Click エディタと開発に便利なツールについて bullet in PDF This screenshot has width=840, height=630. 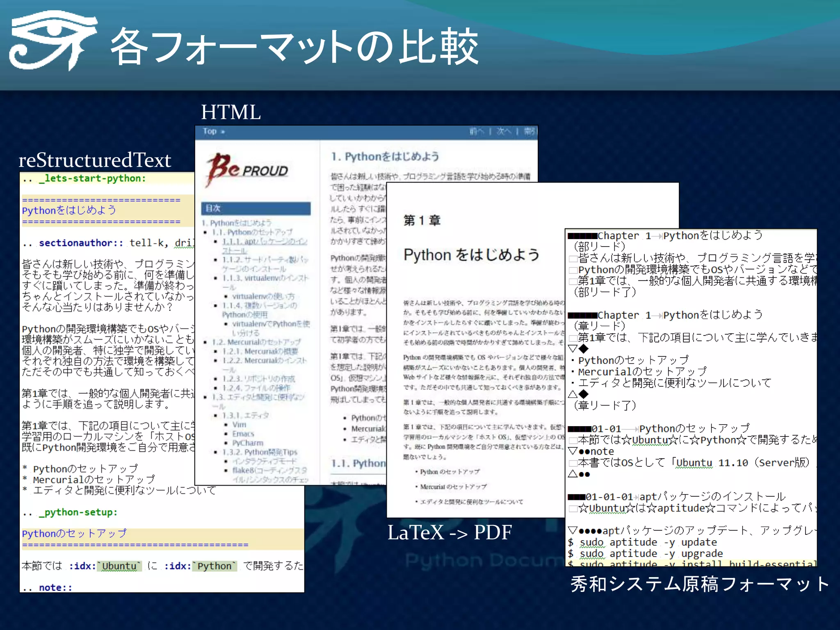(469, 501)
